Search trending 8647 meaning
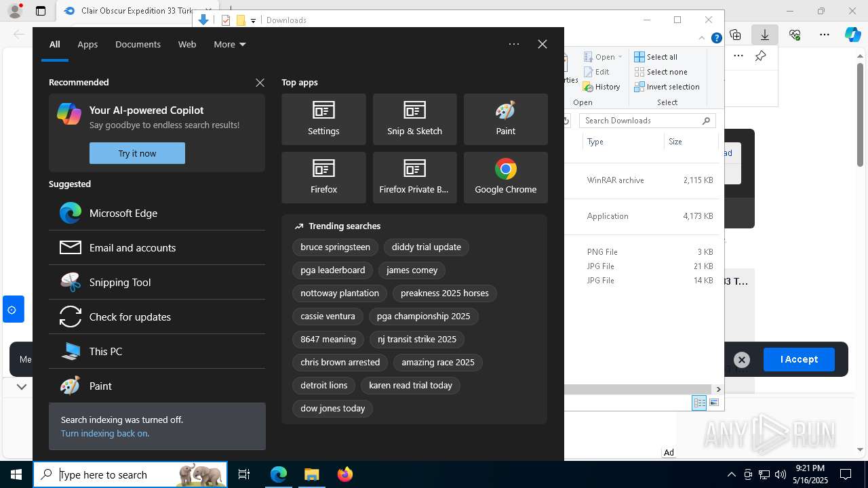The width and height of the screenshot is (868, 488). point(328,339)
